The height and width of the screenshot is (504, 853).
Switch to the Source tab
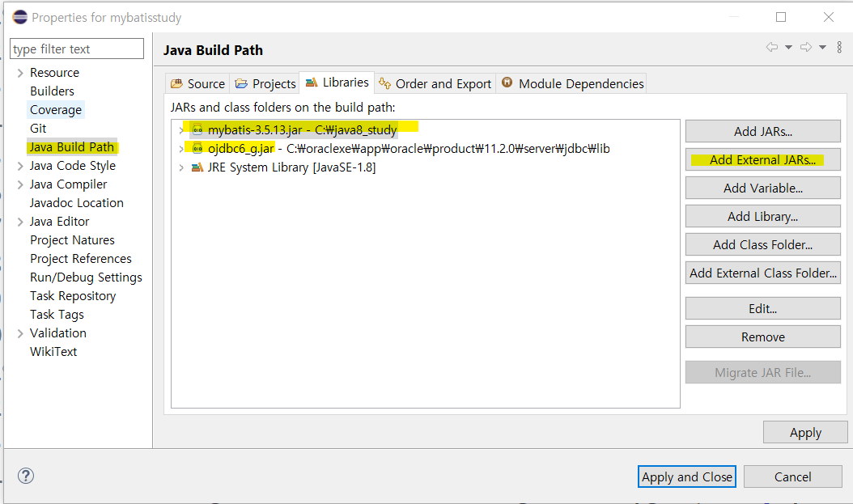(x=197, y=83)
